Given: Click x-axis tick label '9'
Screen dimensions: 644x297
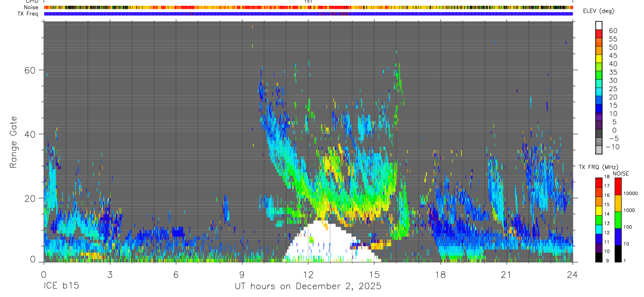Looking at the screenshot, I should coord(242,275).
